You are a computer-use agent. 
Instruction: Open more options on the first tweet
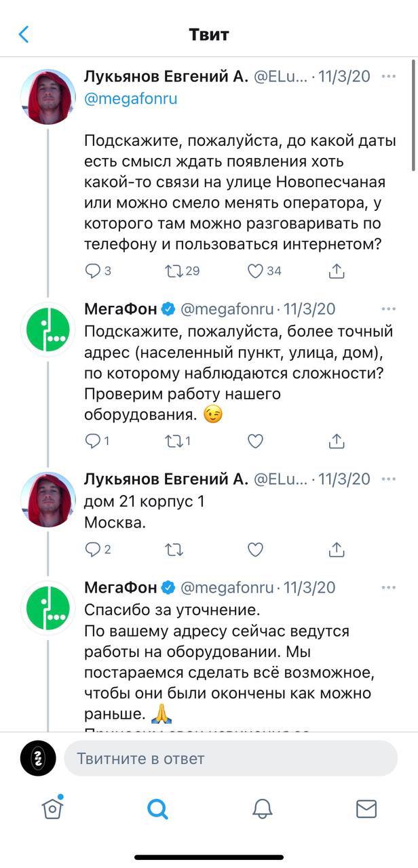pyautogui.click(x=388, y=77)
